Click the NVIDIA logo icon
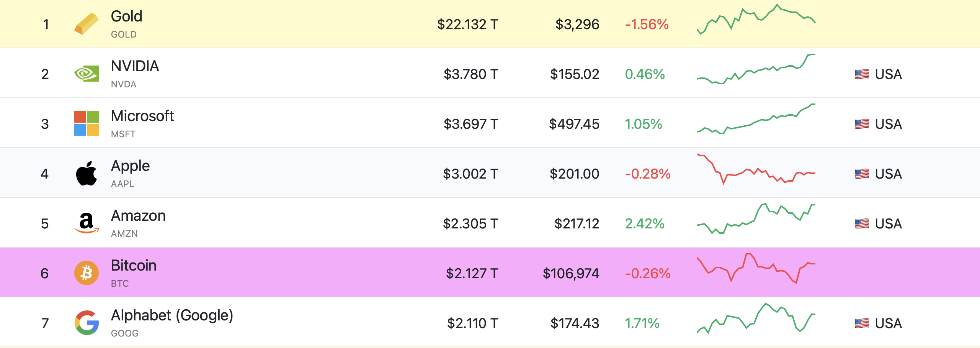The image size is (980, 348). click(87, 74)
